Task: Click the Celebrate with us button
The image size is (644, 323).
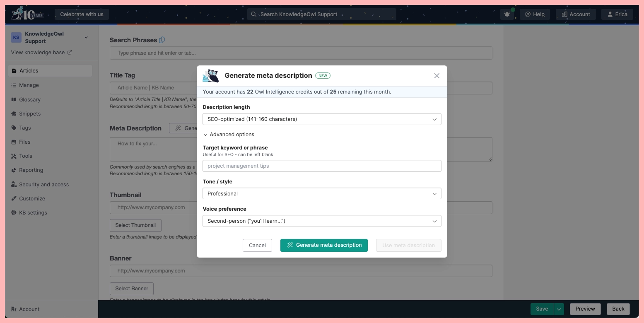Action: pos(82,14)
